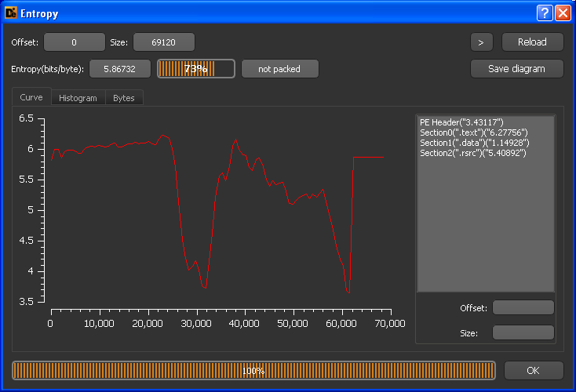Click the Help question mark button
The height and width of the screenshot is (392, 576).
(545, 13)
